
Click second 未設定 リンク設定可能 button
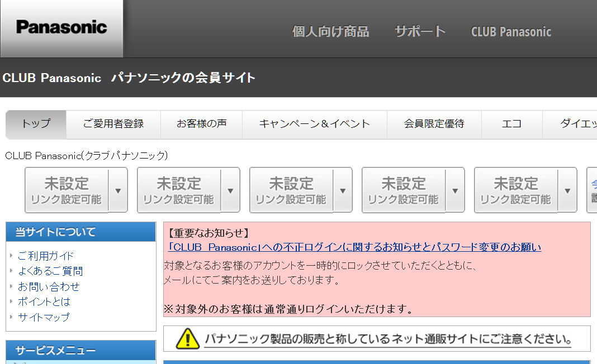(179, 190)
